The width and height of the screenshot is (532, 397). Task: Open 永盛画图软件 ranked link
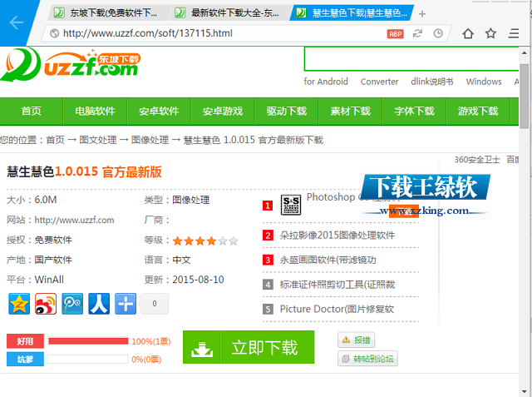pos(328,260)
